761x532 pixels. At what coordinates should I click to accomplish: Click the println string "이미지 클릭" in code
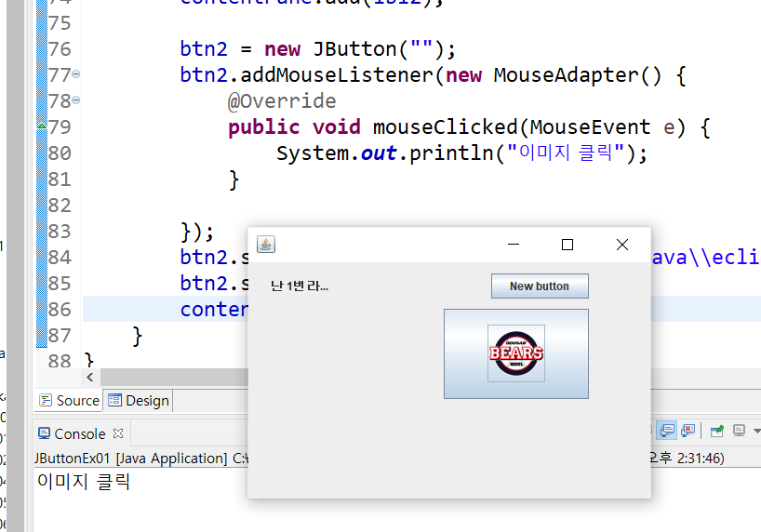566,153
